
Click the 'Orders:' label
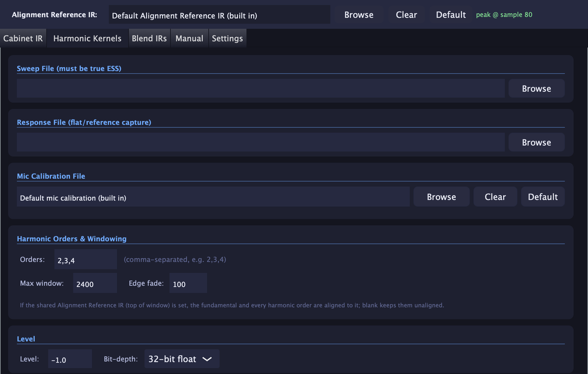point(32,259)
